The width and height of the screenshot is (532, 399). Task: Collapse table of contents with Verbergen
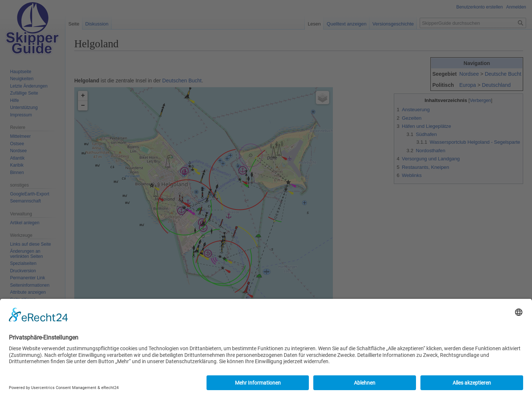(x=480, y=100)
